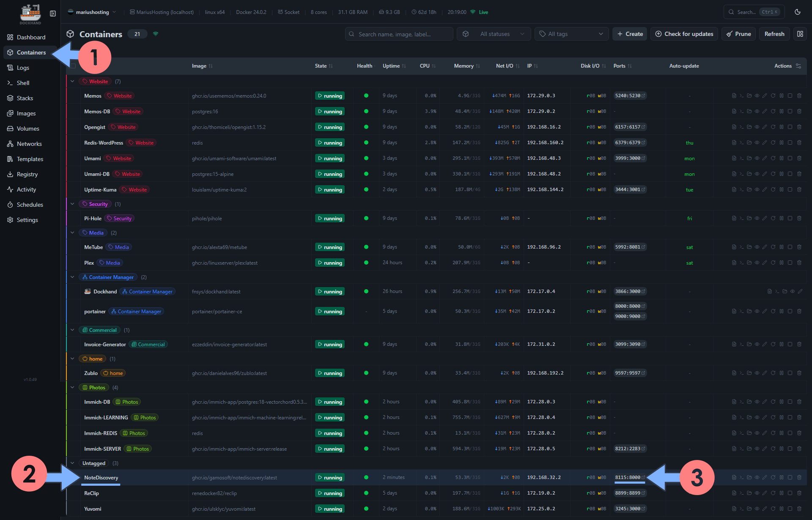Stop the Zublo container
Viewport: 812px width, 520px height.
coord(790,373)
